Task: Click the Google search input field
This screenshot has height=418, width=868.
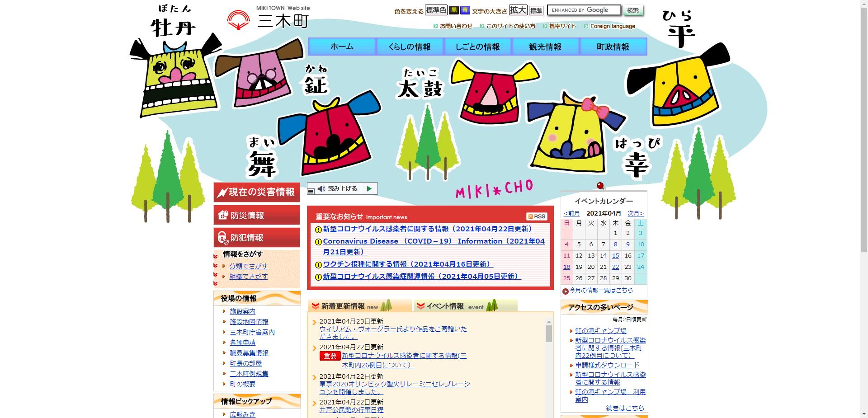Action: click(583, 10)
